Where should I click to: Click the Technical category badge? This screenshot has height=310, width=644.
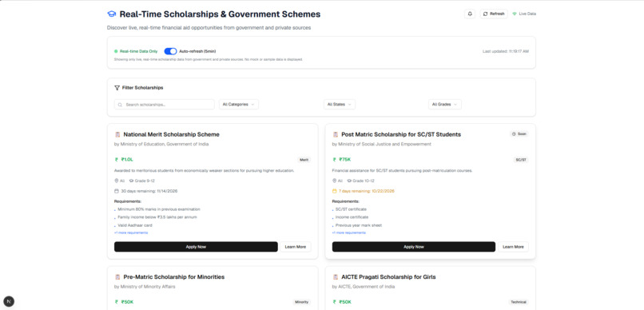[519, 302]
